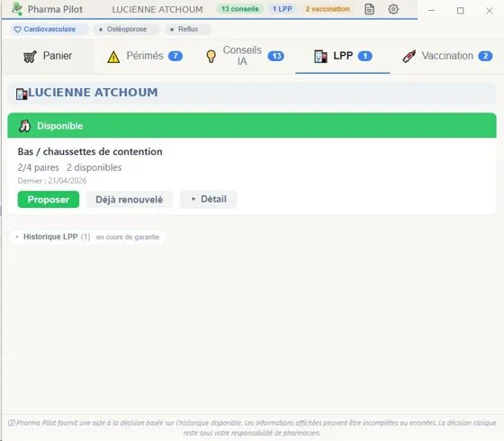Click the lightbulb Conseils IA icon
The width and height of the screenshot is (504, 441).
[211, 56]
